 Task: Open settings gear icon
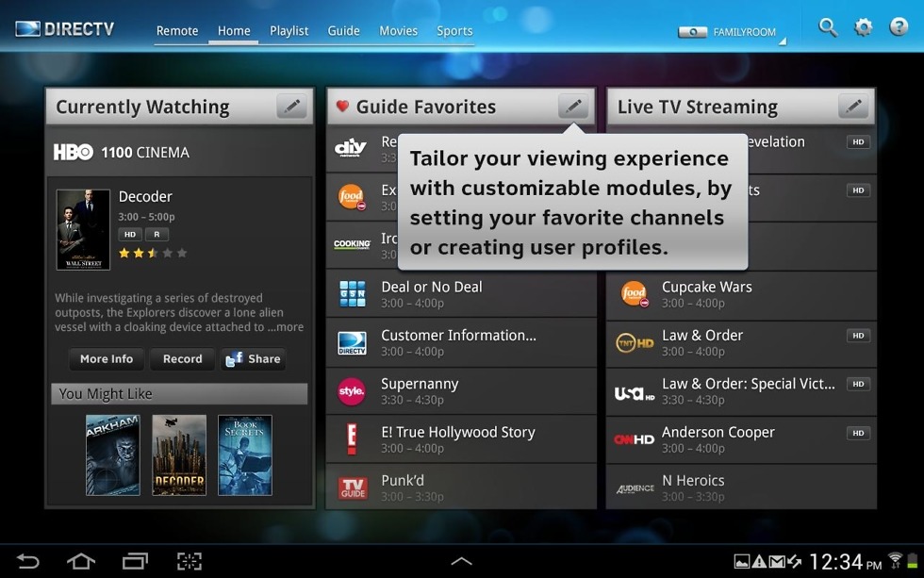[864, 28]
